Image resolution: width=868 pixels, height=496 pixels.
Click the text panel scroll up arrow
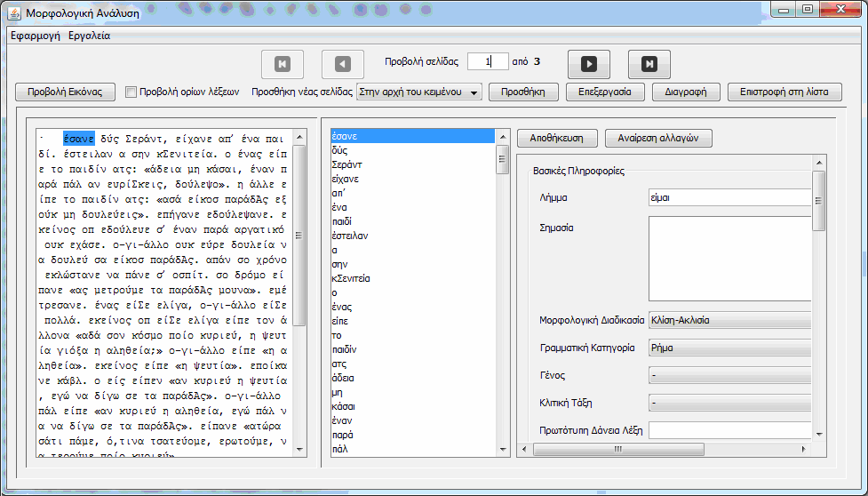point(299,137)
